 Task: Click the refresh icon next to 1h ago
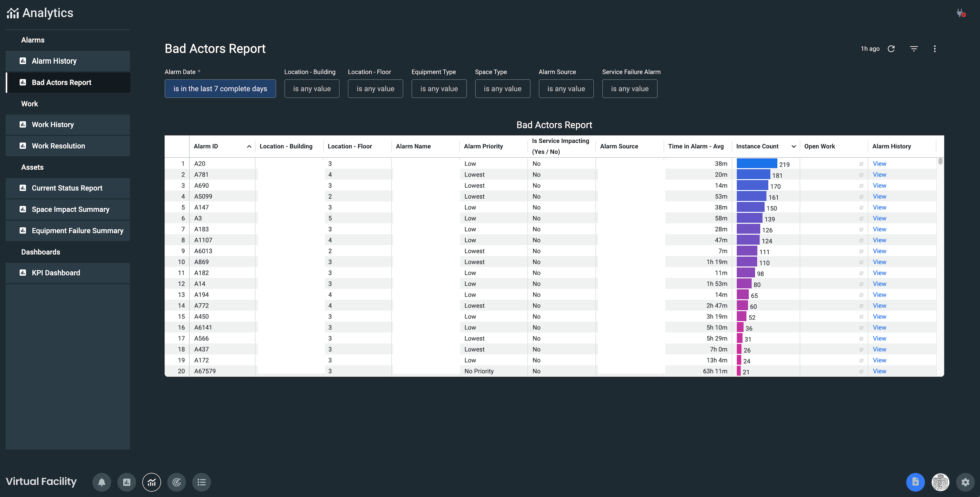click(891, 49)
